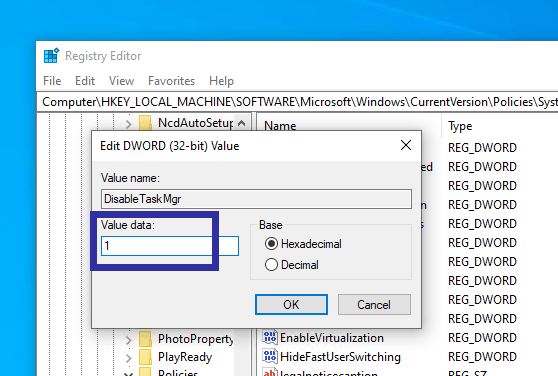Click the Registry Editor app icon in title bar

point(51,55)
